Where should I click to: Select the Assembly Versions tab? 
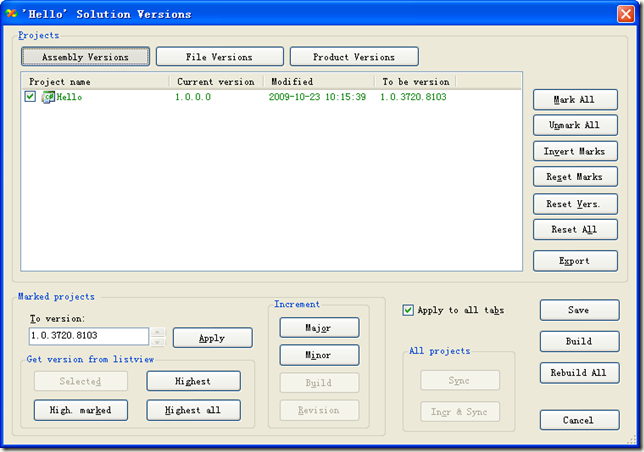point(85,57)
